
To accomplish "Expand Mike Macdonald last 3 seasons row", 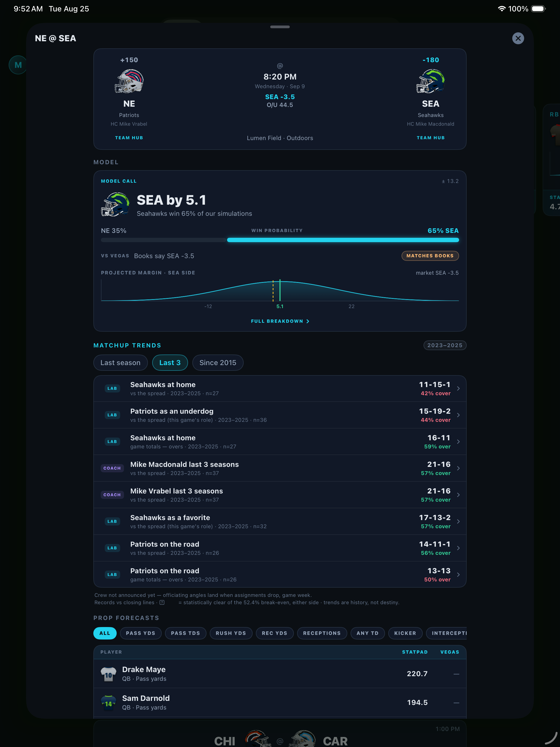I will click(x=280, y=468).
